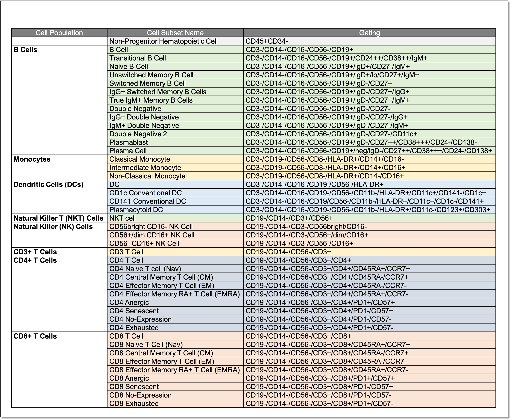
Task: Click the Cell Population column header
Action: pos(59,33)
